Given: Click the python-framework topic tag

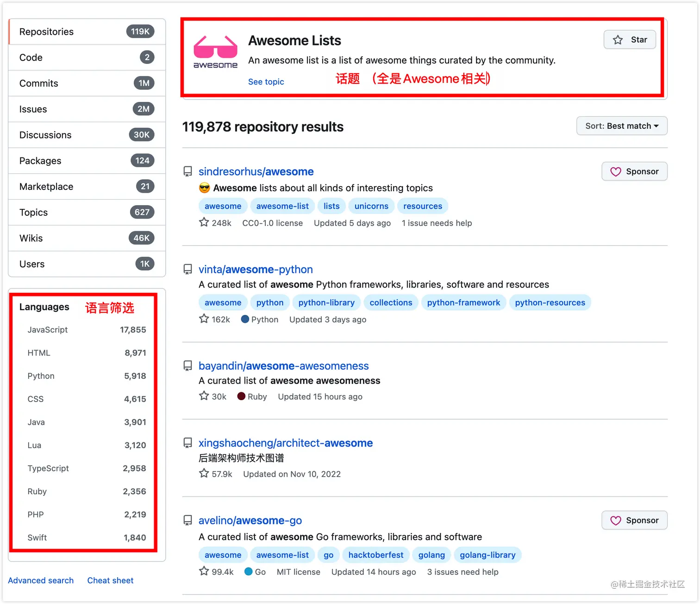Looking at the screenshot, I should coord(463,302).
